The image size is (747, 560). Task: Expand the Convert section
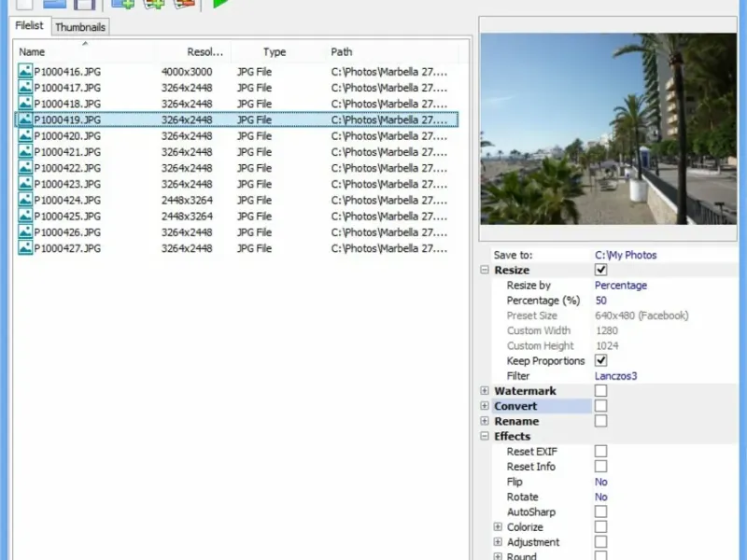tap(485, 406)
